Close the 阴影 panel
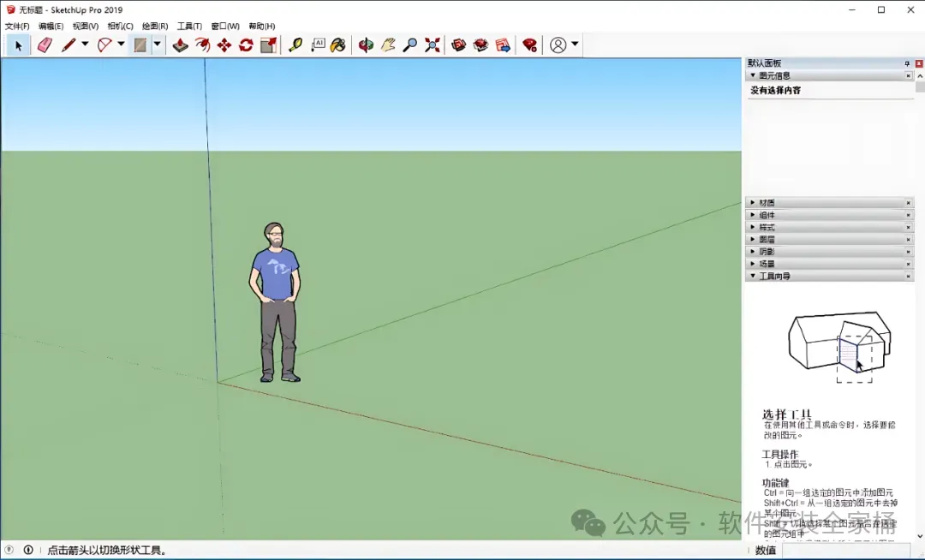The height and width of the screenshot is (560, 925). (909, 251)
